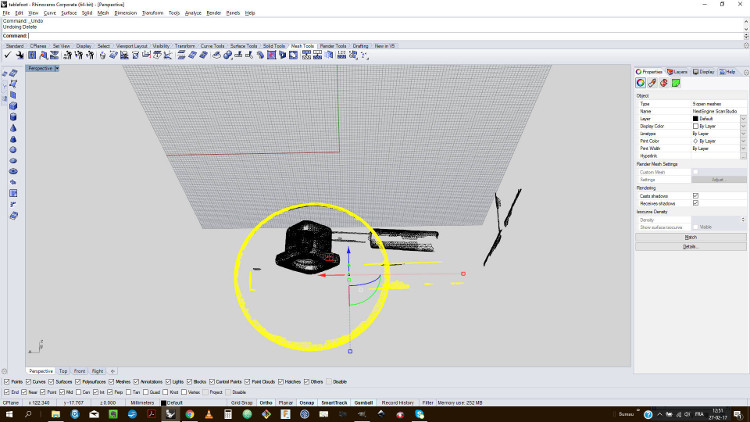The height and width of the screenshot is (422, 750).
Task: Expand the command history scroll-down arrow
Action: point(746,29)
